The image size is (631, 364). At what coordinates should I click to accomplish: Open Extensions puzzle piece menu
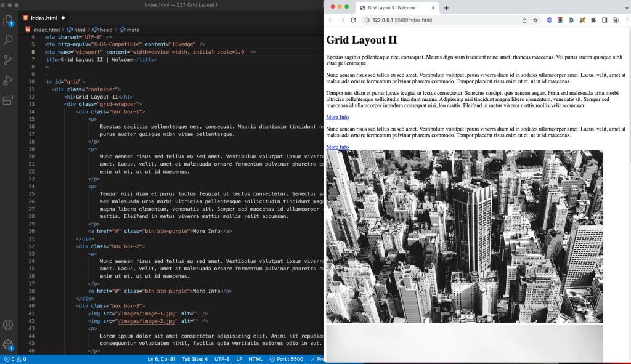593,20
